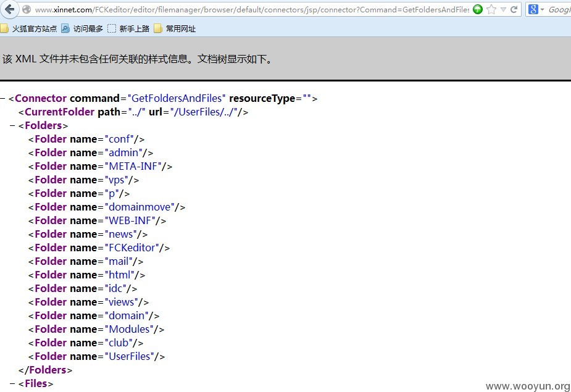Click the Folder name "p" line
This screenshot has height=392, width=571.
79,193
